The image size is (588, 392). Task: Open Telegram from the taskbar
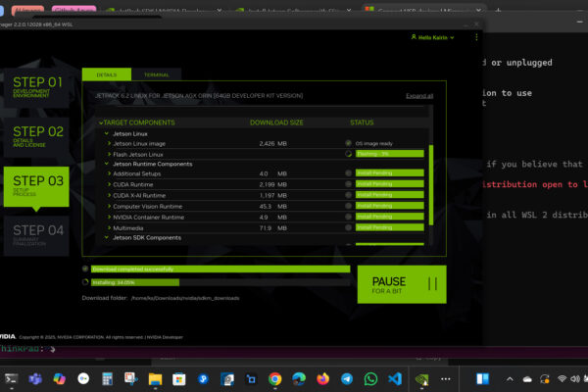(347, 378)
